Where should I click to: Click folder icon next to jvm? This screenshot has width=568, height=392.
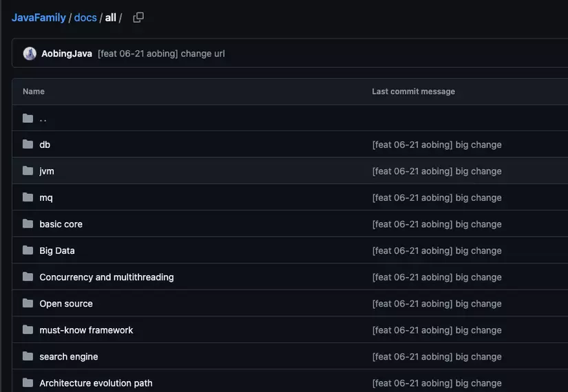28,171
